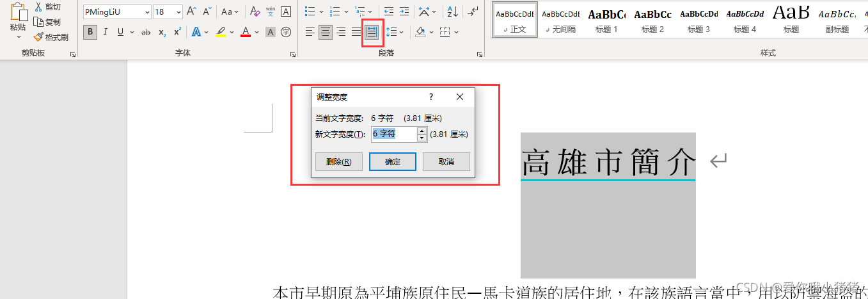Click the enclosed character (字) icon
Viewport: 868px width, 299px height.
286,32
